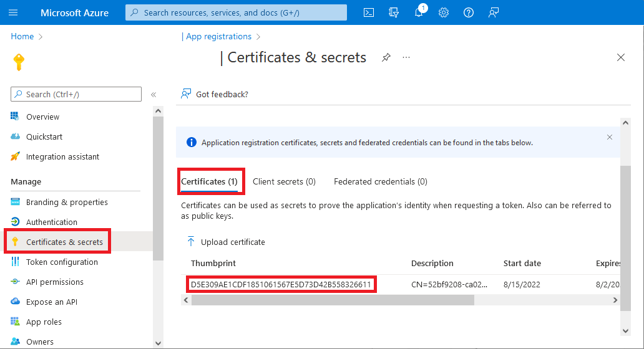Open Authentication settings

click(x=52, y=222)
